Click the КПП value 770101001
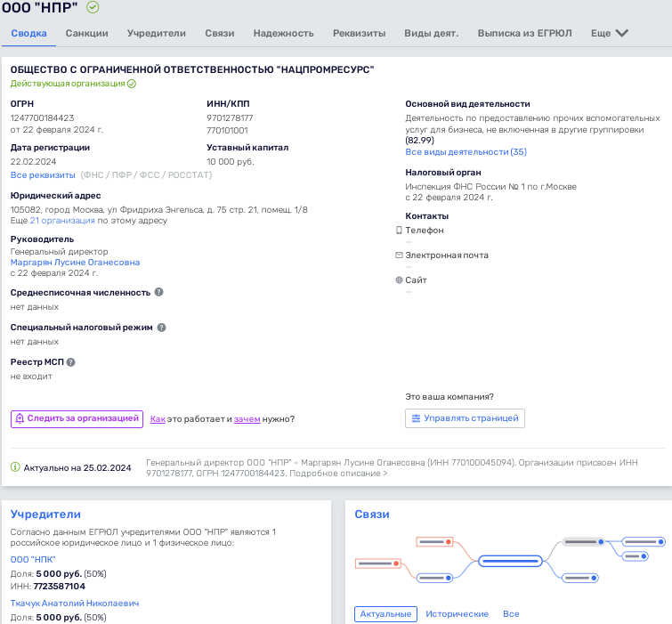672x624 pixels. click(x=227, y=130)
